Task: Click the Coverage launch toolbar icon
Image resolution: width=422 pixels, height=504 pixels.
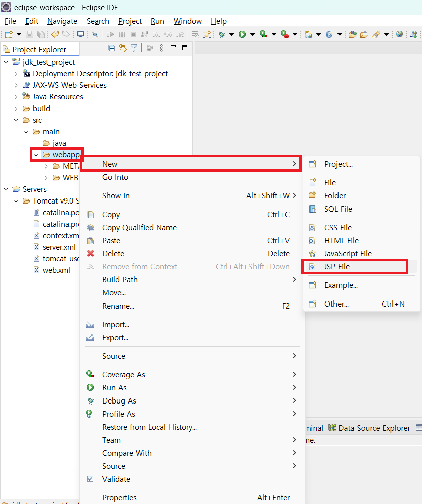Action: (264, 34)
